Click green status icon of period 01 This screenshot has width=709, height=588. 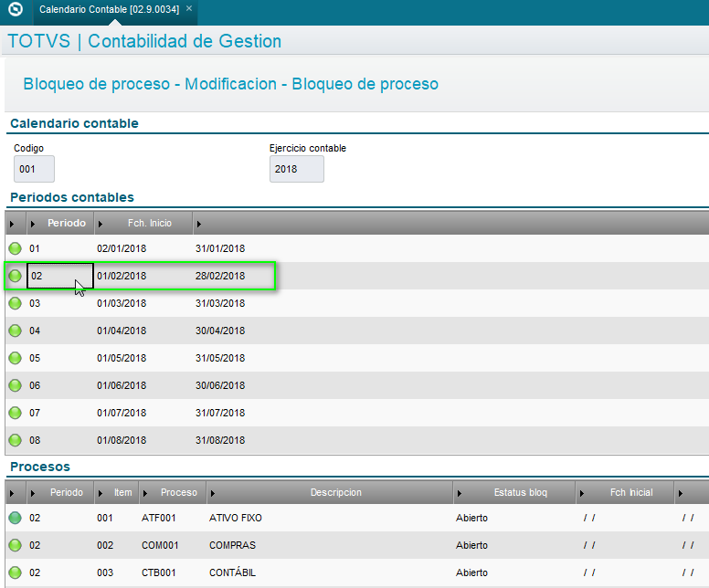point(15,248)
